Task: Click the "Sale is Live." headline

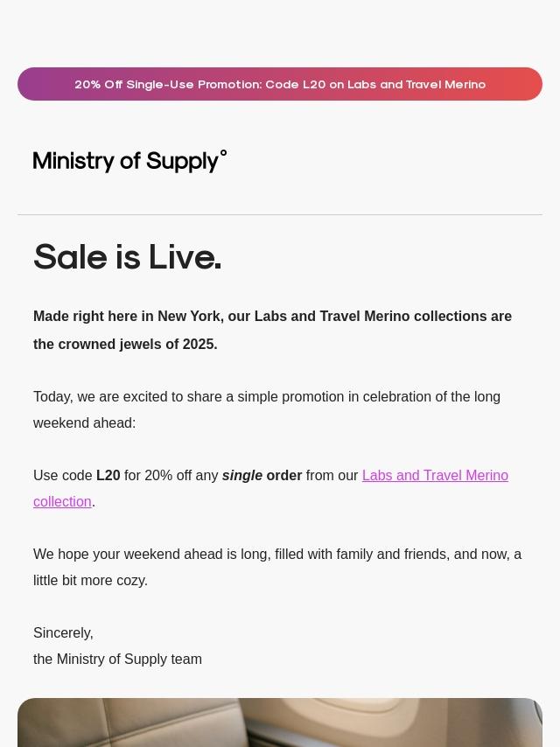Action: [x=128, y=257]
